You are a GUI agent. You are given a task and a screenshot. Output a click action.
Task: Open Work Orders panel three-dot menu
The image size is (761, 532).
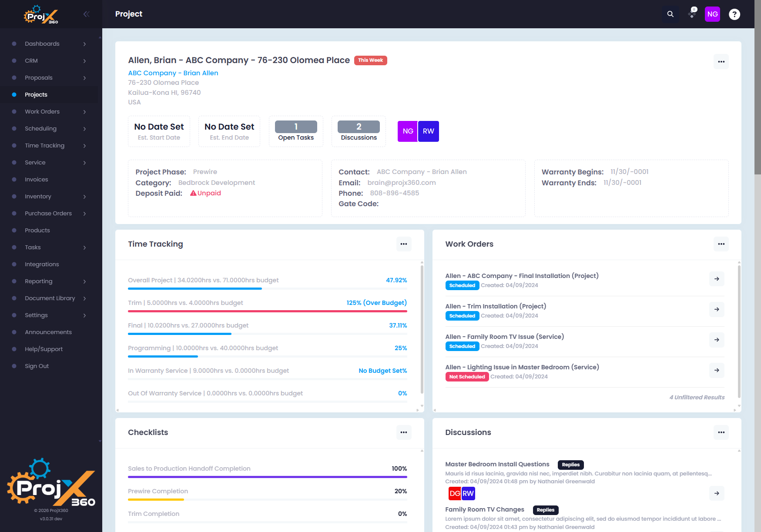click(x=721, y=244)
